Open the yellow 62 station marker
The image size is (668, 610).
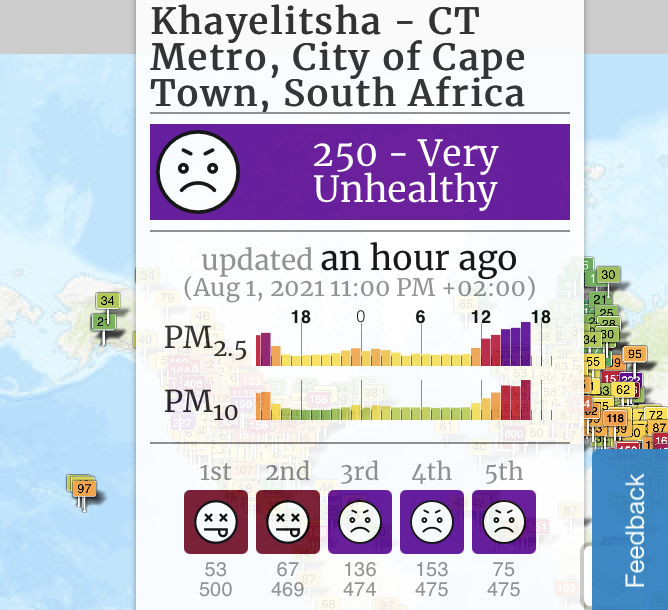pos(623,389)
